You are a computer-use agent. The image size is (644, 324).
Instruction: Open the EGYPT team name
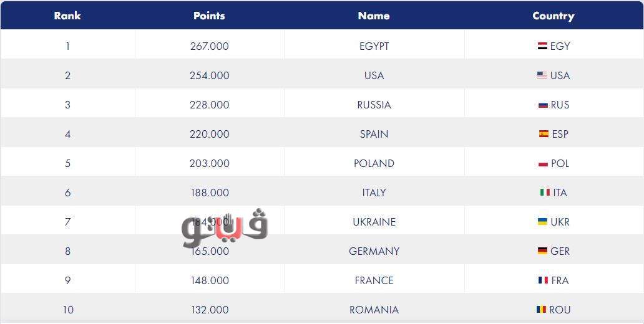point(374,46)
